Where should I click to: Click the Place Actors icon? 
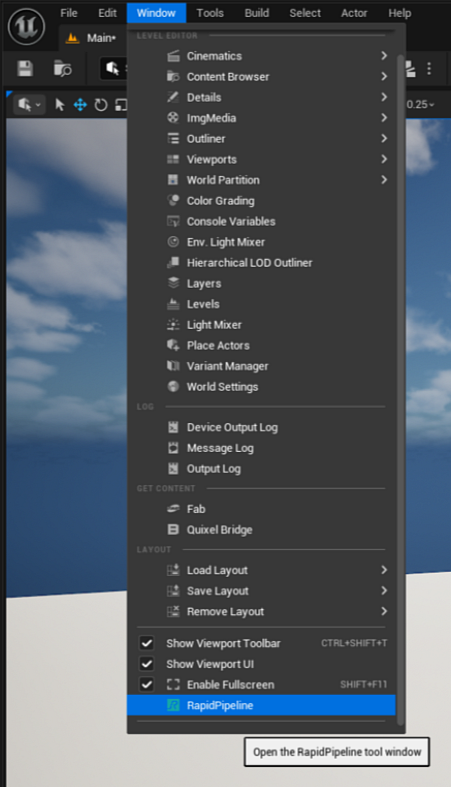(x=173, y=345)
